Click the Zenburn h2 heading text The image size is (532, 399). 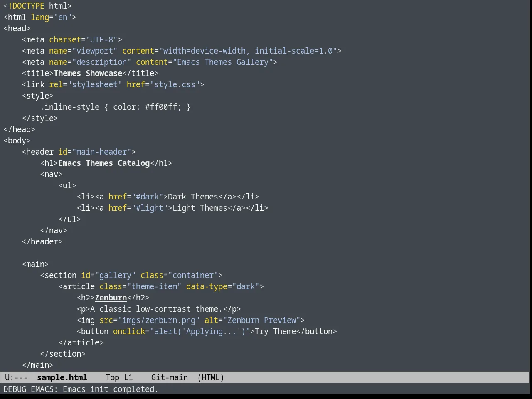(111, 298)
